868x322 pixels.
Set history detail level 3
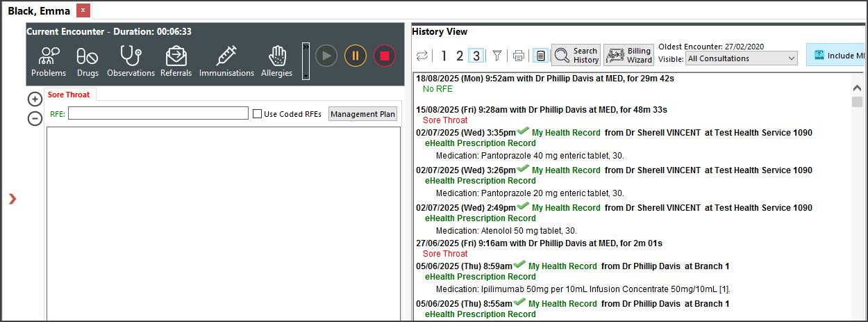tap(476, 56)
